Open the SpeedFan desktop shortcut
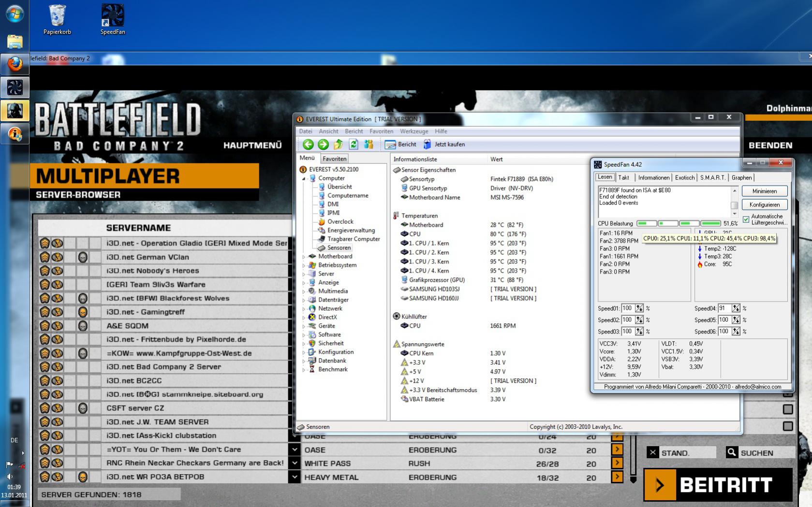 coord(113,19)
